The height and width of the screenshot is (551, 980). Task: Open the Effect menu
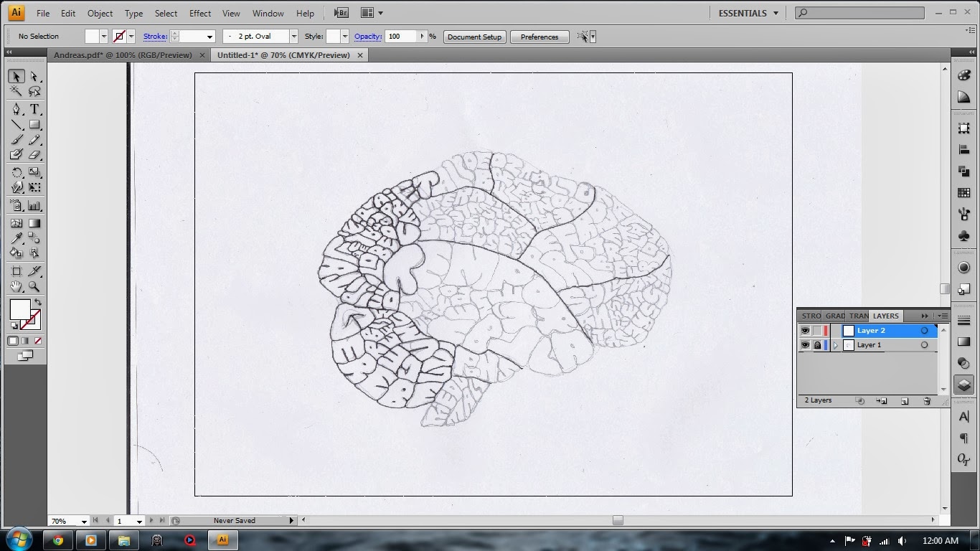200,13
